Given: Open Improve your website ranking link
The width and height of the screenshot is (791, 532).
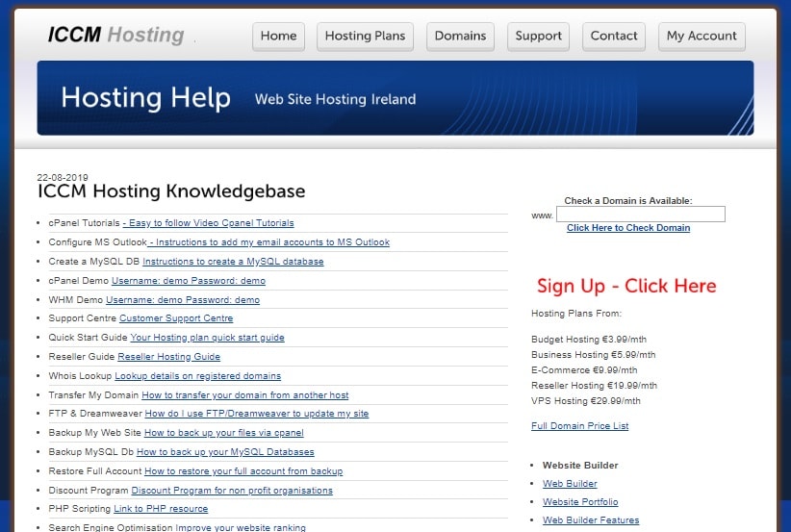Looking at the screenshot, I should click(241, 527).
